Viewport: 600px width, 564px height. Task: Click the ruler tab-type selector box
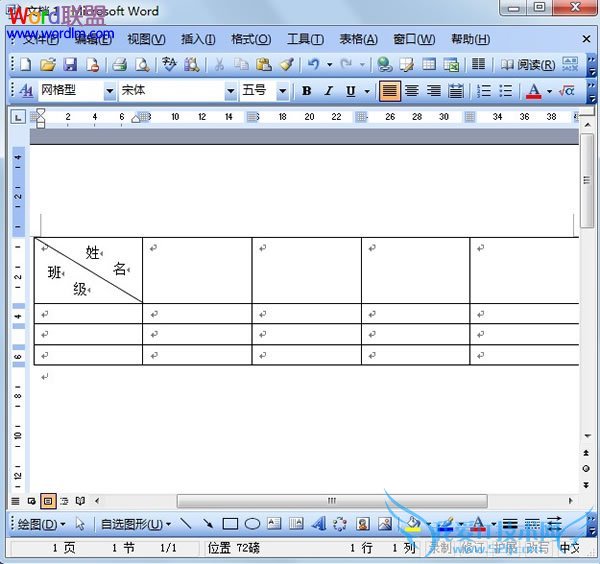[x=18, y=117]
